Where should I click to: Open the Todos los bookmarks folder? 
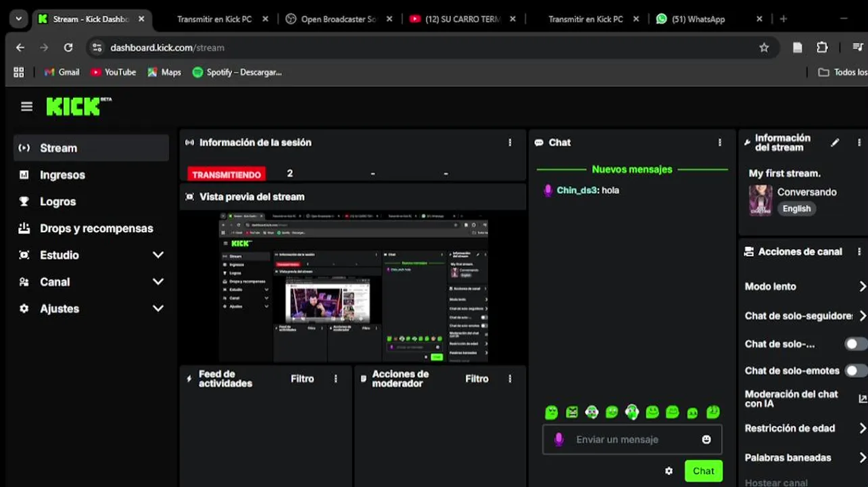click(842, 72)
